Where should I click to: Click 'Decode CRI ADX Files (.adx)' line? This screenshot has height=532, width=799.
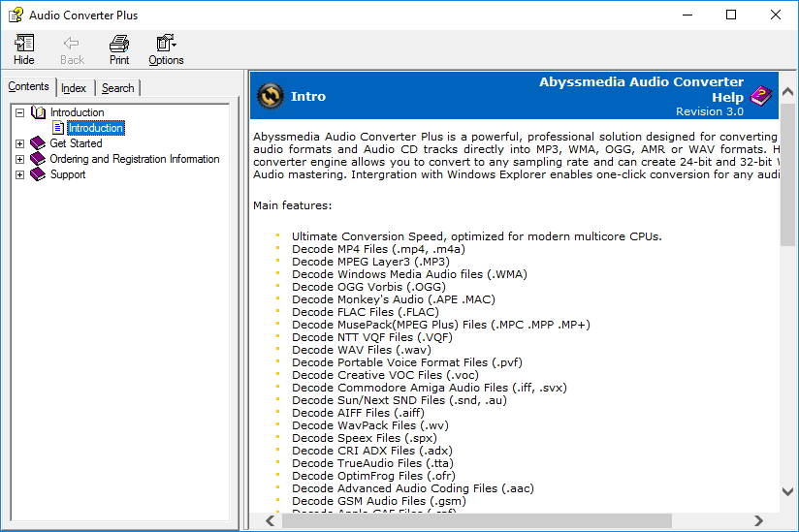click(x=372, y=451)
